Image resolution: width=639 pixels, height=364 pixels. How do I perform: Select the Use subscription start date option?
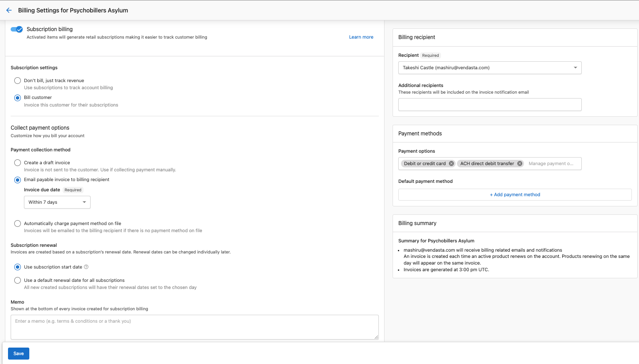(x=17, y=267)
